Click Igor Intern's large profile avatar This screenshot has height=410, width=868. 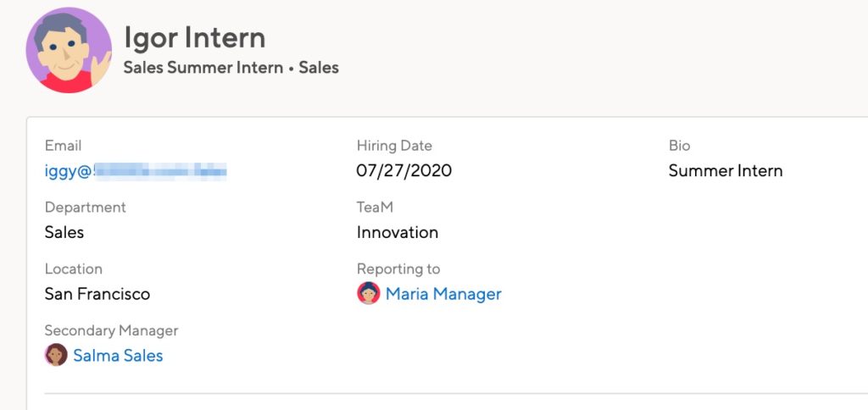click(x=69, y=50)
